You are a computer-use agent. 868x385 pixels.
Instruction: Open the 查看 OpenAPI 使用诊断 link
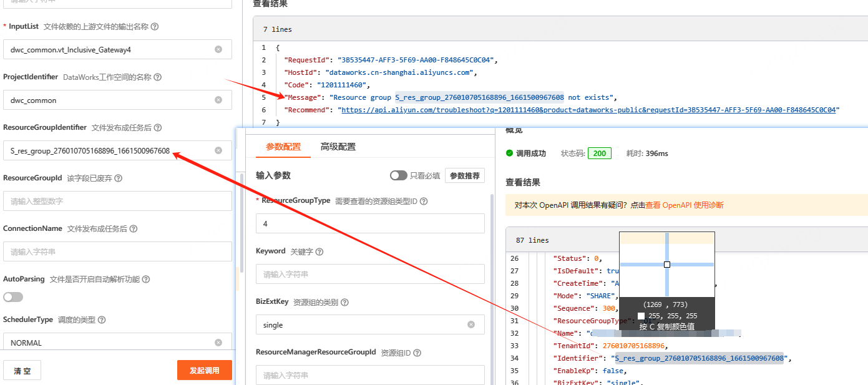(x=685, y=205)
